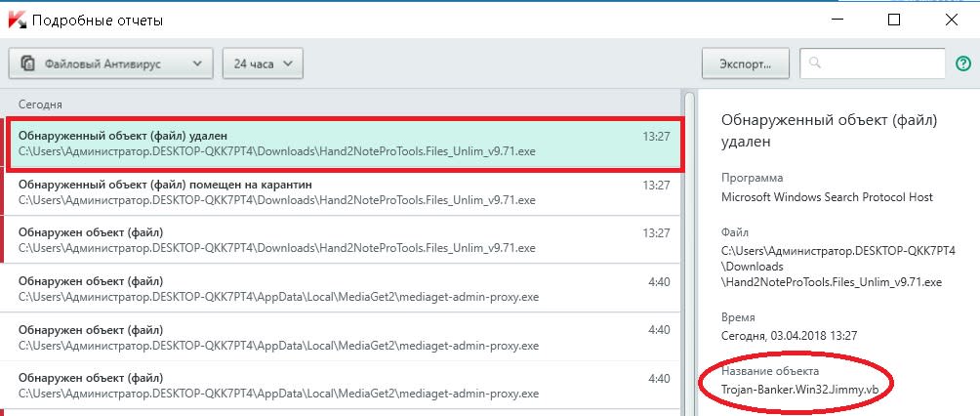Click the Экспорт... button
The height and width of the screenshot is (416, 980).
(746, 63)
